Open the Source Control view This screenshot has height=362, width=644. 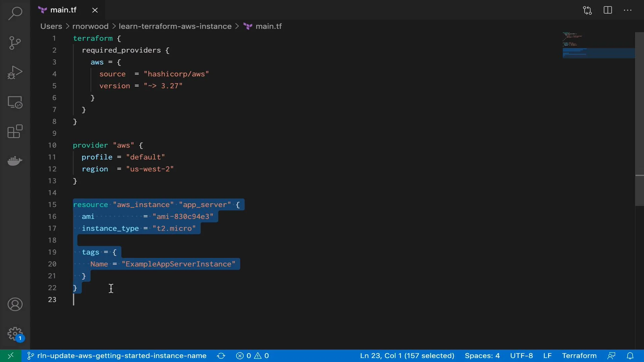point(15,43)
